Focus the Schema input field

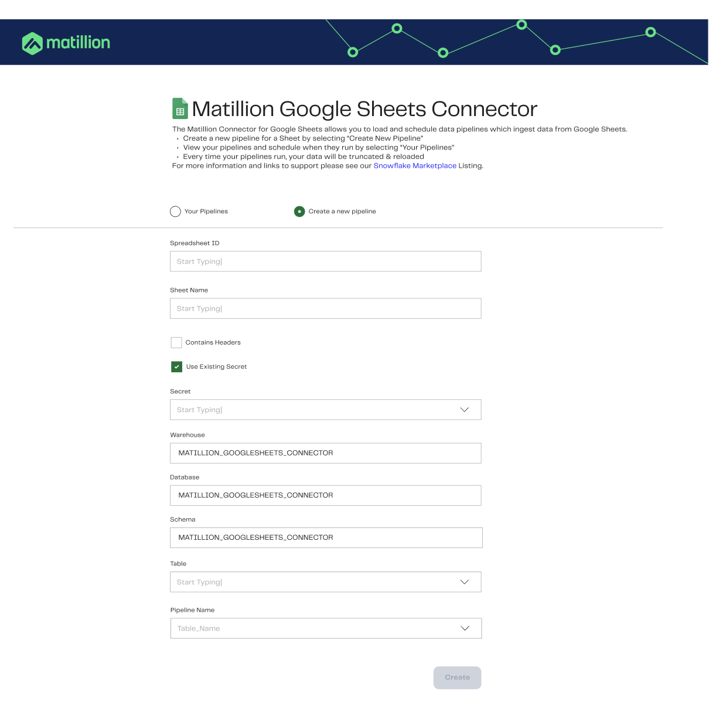[x=326, y=538]
